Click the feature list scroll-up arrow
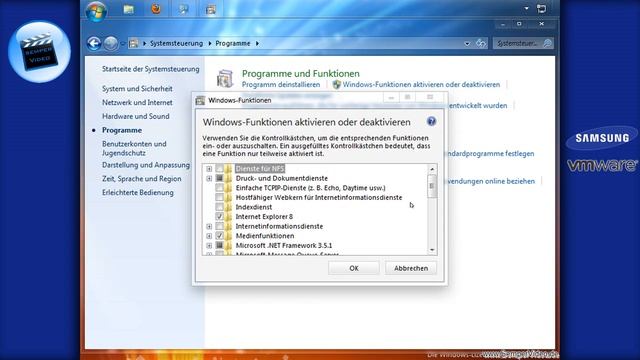This screenshot has width=640, height=360. click(x=432, y=169)
